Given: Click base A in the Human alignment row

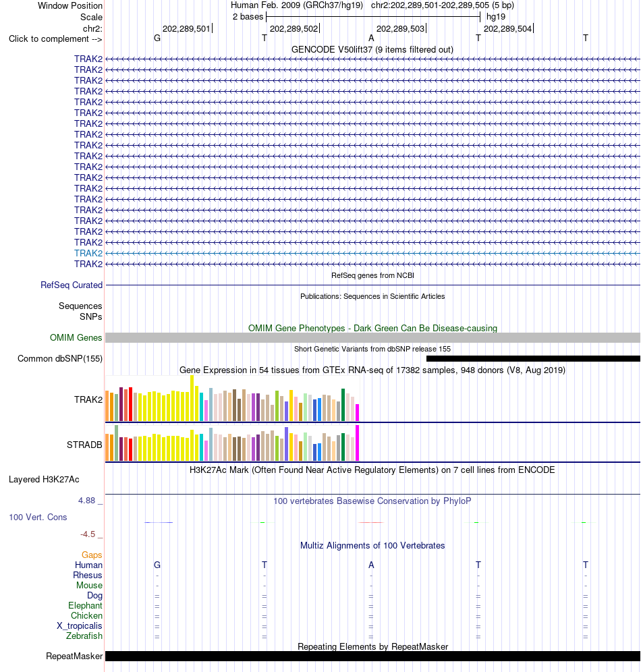Looking at the screenshot, I should tap(371, 565).
